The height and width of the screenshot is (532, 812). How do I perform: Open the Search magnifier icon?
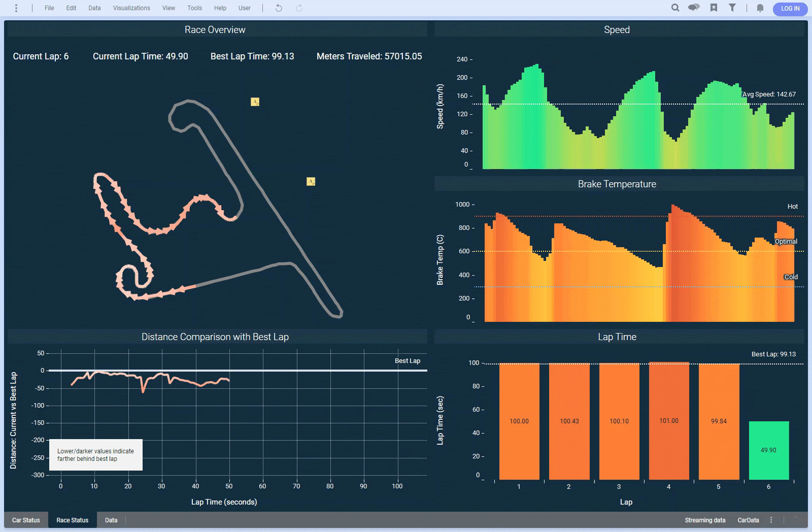coord(675,8)
